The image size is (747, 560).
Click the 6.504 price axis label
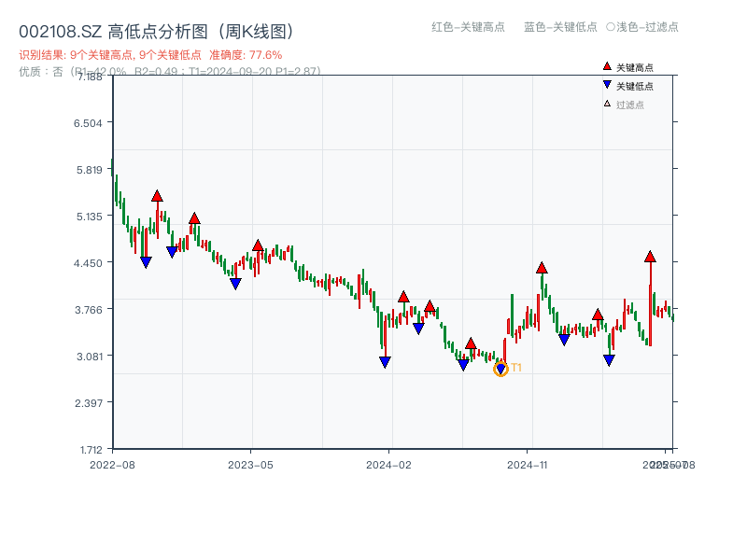pos(88,123)
